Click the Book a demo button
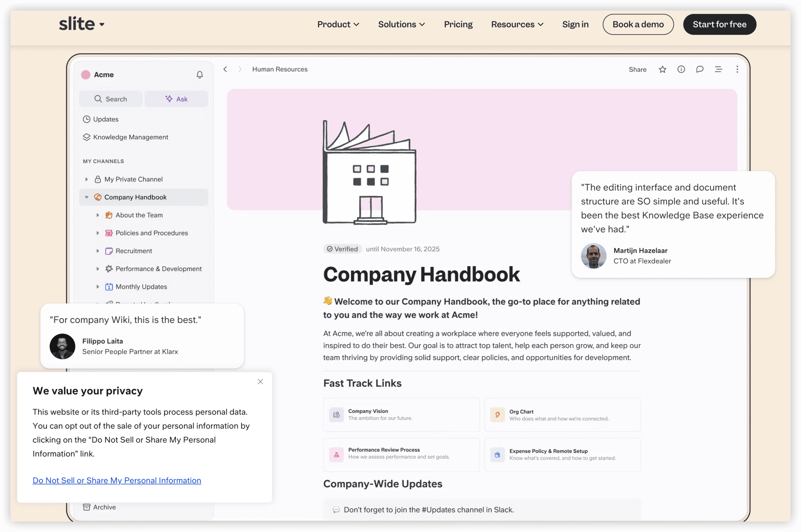Viewport: 801px width, 532px height. click(x=638, y=24)
